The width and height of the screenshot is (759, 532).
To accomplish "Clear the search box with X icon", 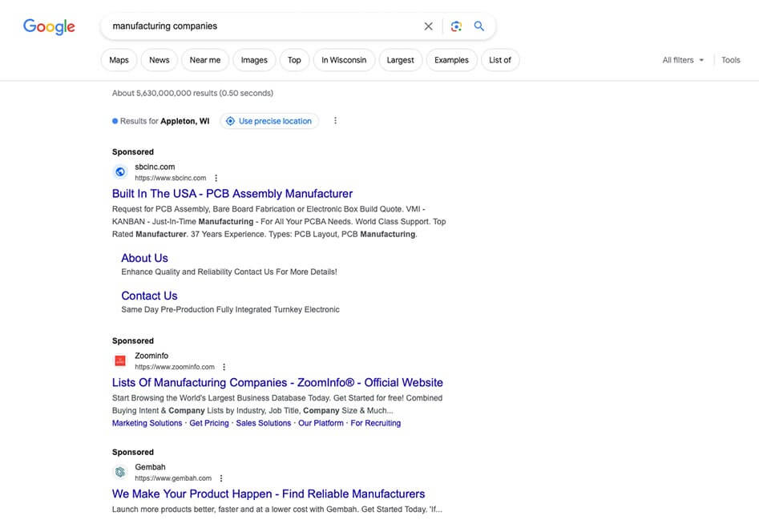I will pyautogui.click(x=428, y=26).
